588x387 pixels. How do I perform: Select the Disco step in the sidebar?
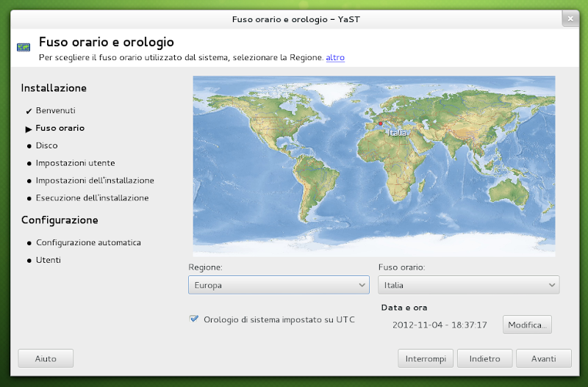click(x=47, y=145)
